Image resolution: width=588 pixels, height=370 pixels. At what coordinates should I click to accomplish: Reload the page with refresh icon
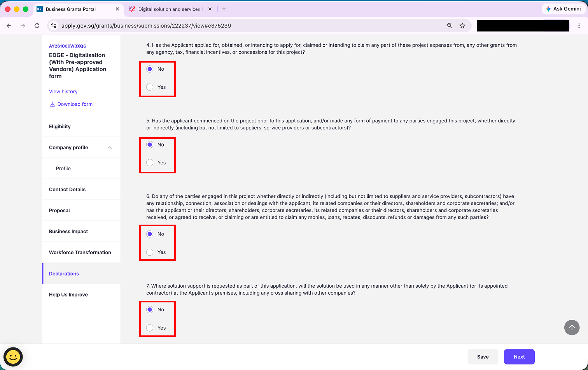click(37, 26)
